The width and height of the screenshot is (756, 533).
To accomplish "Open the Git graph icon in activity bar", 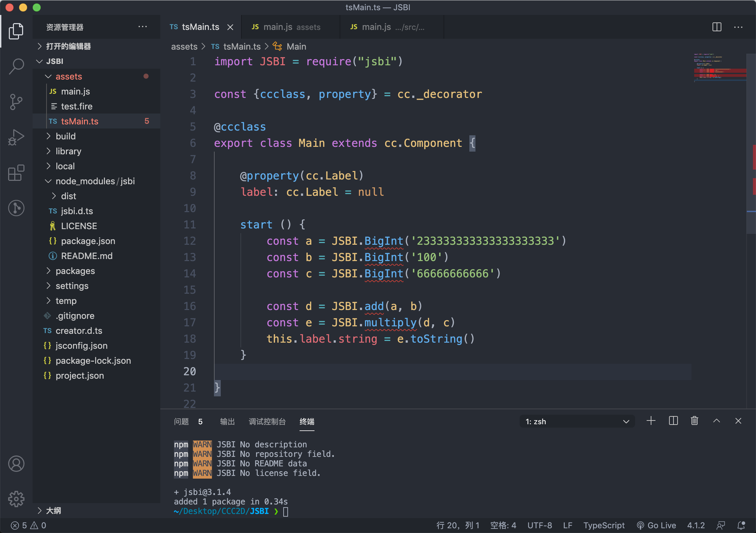I will [16, 208].
